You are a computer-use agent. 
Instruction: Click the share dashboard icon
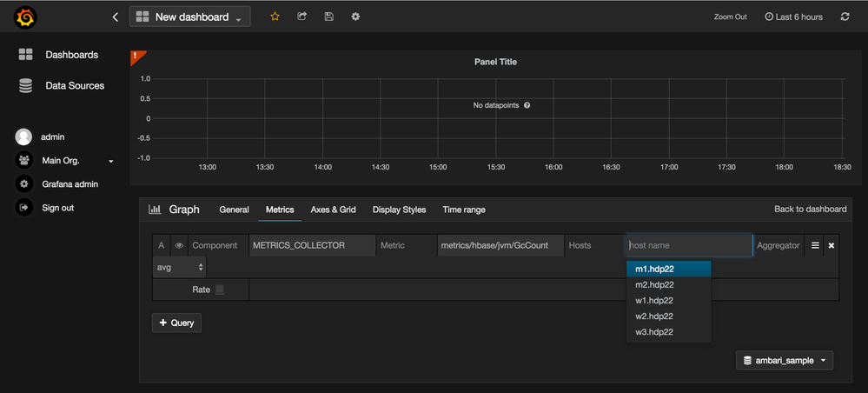[301, 17]
